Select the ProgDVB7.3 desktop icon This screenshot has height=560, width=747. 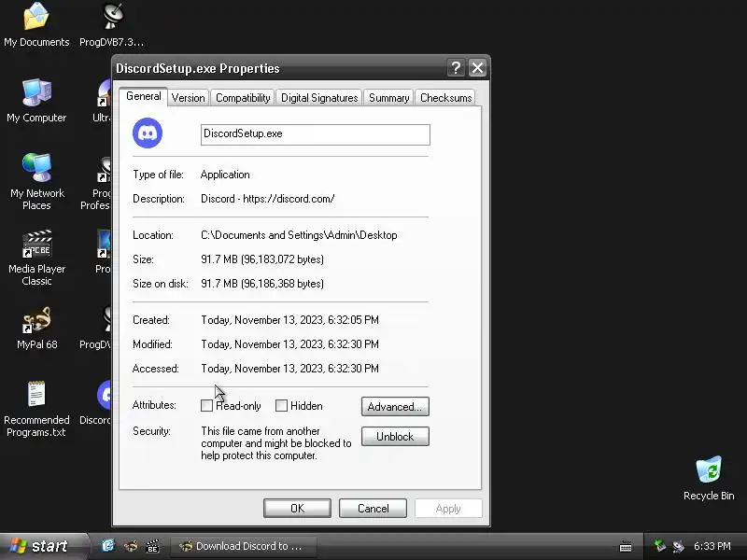tap(111, 25)
